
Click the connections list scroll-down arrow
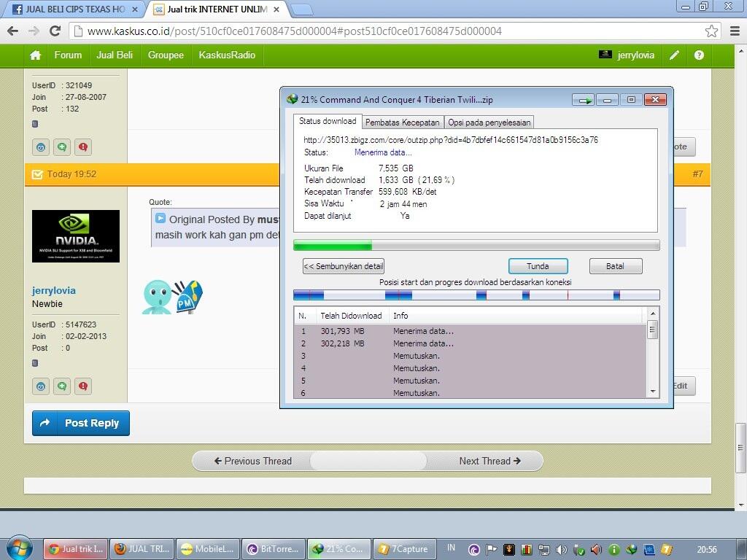pos(653,392)
